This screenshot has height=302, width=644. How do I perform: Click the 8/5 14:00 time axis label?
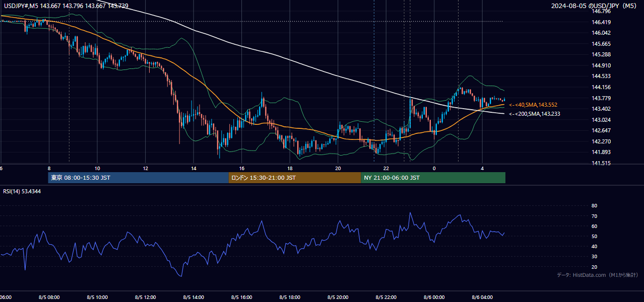pyautogui.click(x=194, y=297)
